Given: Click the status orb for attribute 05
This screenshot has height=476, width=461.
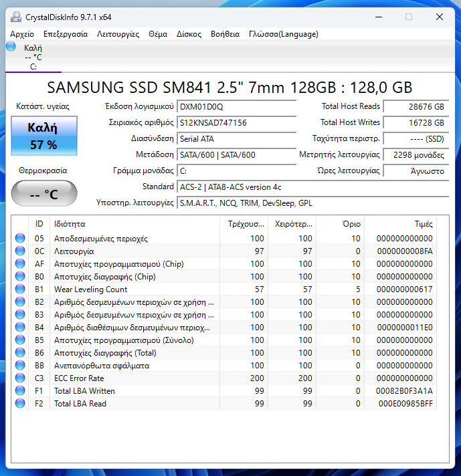Looking at the screenshot, I should click(x=20, y=238).
